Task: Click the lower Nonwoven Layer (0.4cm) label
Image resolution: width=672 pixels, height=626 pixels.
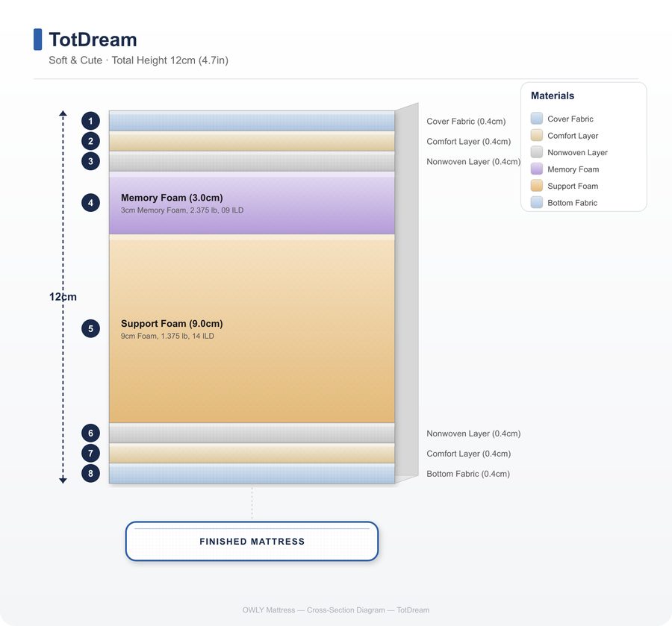Action: pyautogui.click(x=473, y=433)
